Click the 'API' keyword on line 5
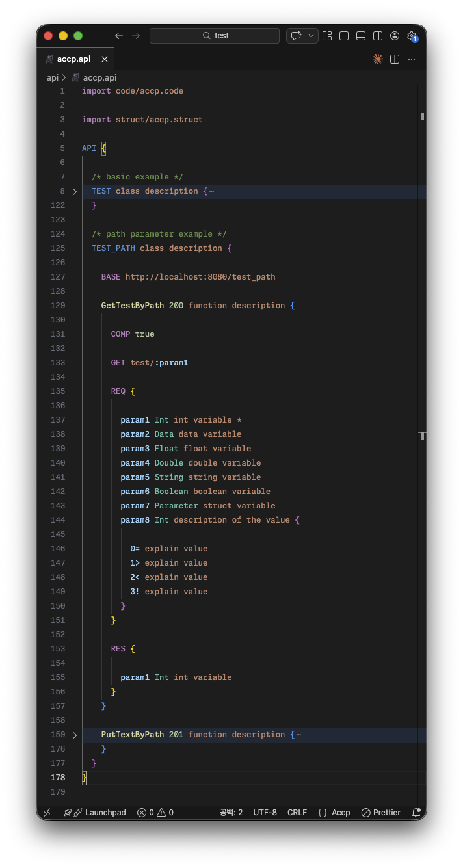 point(89,148)
